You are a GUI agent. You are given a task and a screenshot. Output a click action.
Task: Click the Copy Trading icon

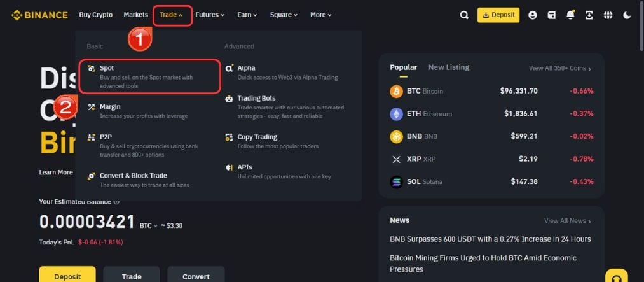point(229,137)
